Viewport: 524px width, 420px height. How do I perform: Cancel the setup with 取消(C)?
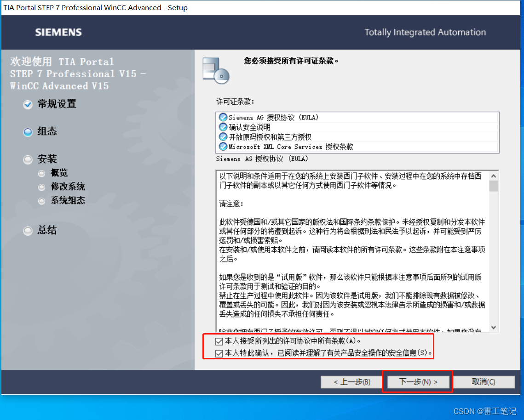[x=483, y=381]
